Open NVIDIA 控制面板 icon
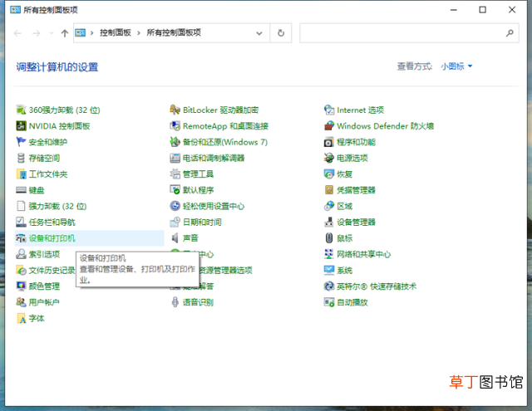532x411 pixels. coord(21,125)
